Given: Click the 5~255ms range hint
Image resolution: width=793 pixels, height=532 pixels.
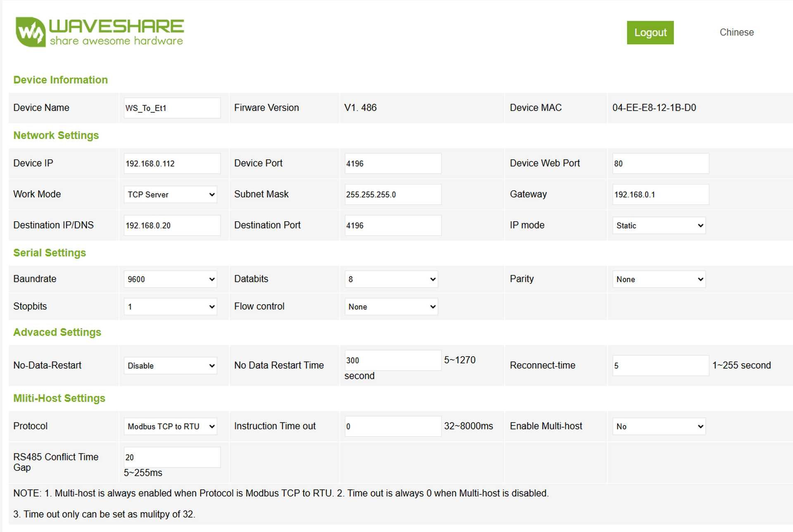Looking at the screenshot, I should coord(143,473).
